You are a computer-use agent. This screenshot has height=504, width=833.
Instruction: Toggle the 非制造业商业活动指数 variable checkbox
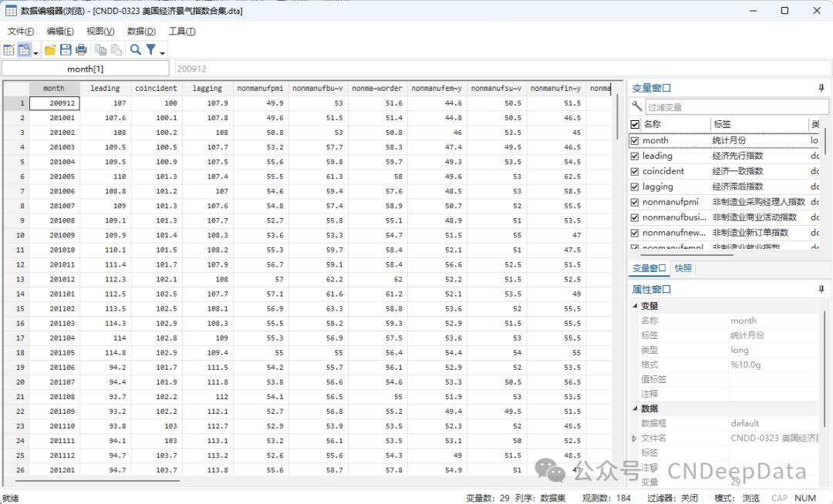[634, 217]
